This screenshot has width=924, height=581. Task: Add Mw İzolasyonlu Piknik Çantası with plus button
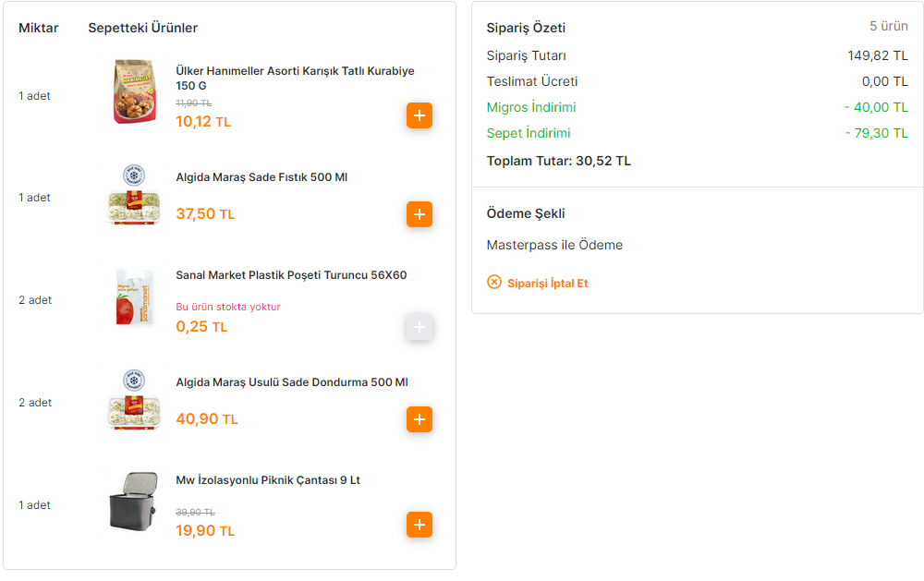419,525
